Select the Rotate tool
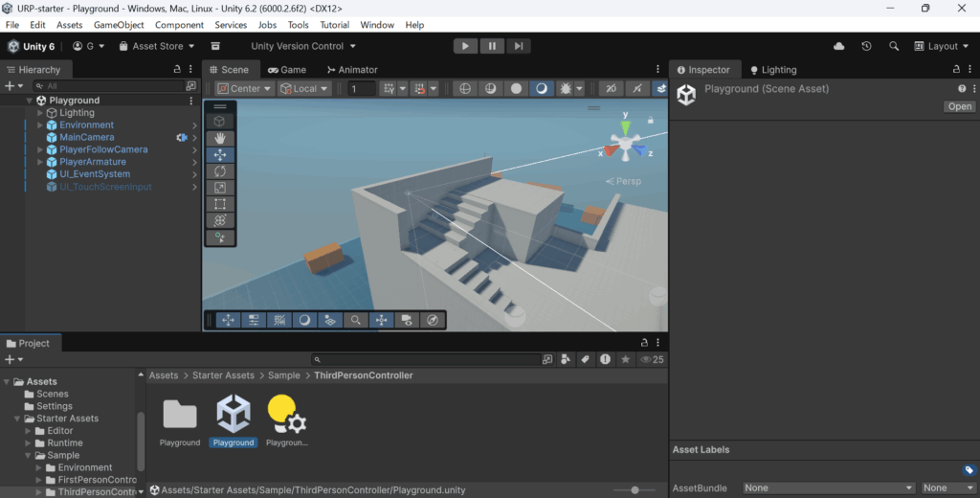The height and width of the screenshot is (498, 980). [x=220, y=171]
